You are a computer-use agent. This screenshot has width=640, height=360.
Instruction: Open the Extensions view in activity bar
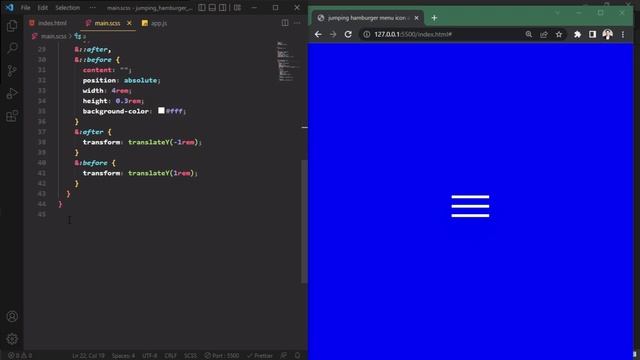point(12,116)
